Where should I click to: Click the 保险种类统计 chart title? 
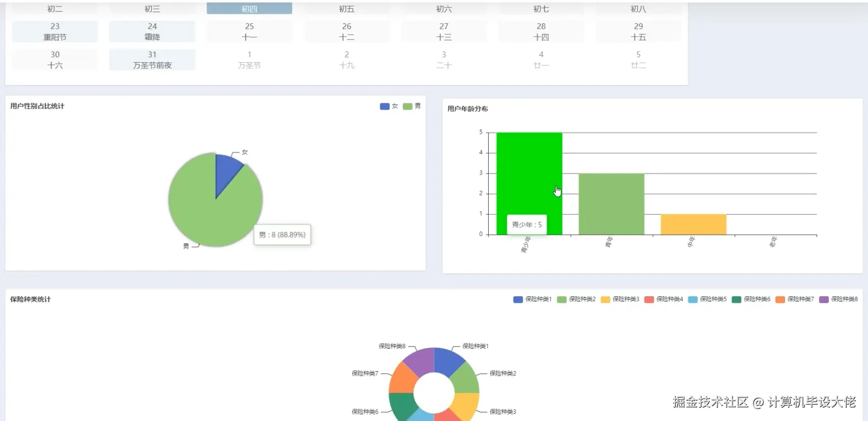31,299
